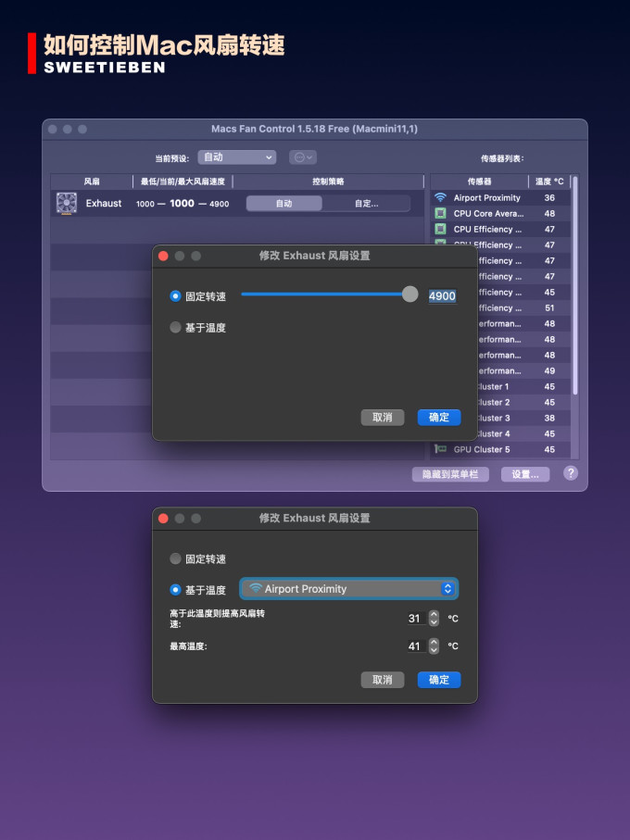
Task: Click the help question mark button
Action: pyautogui.click(x=571, y=473)
